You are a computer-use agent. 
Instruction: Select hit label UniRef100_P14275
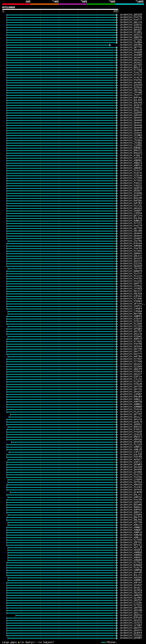point(131,72)
